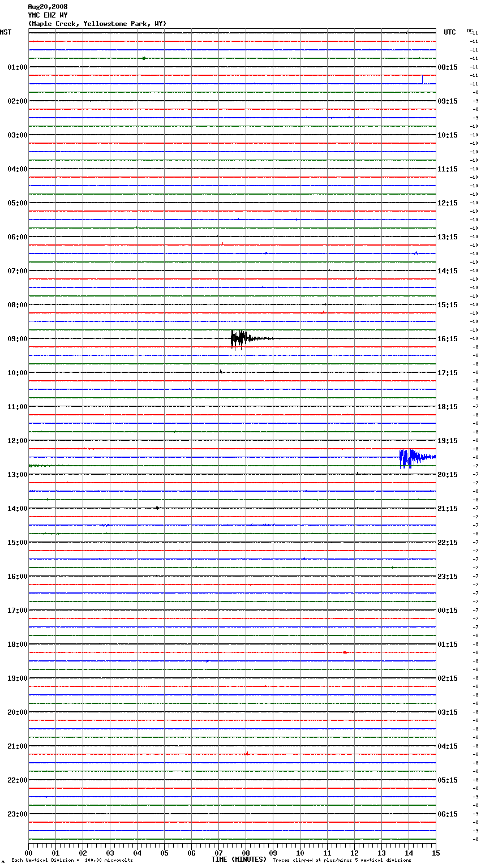Select the 17:00 MST hour label
The width and height of the screenshot is (481, 868).
point(17,611)
